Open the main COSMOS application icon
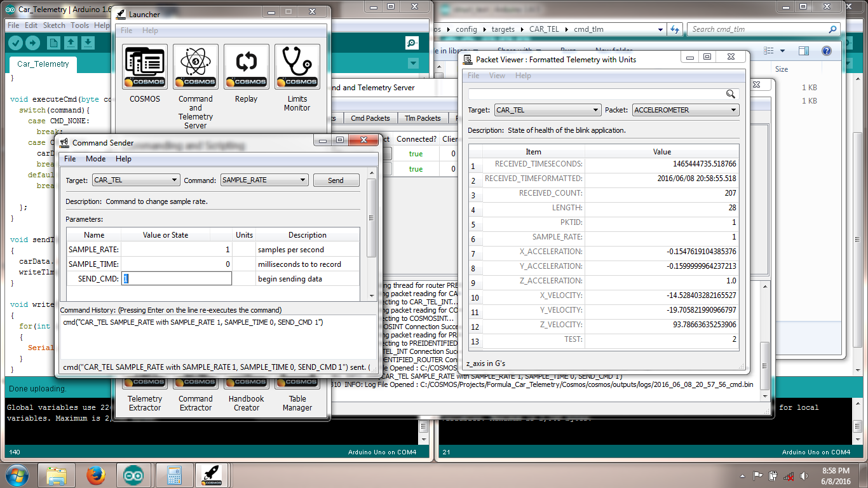Image resolution: width=868 pixels, height=488 pixels. pos(144,66)
